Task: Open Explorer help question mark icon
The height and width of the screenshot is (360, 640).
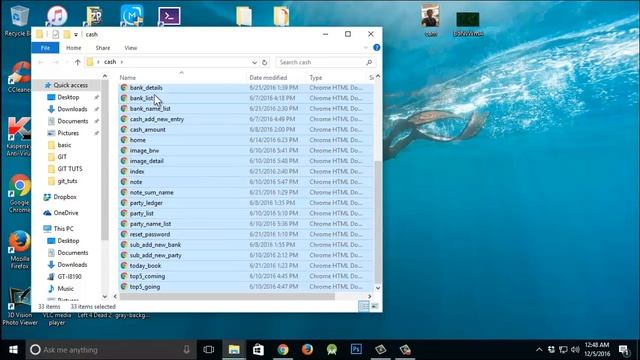Action: [x=377, y=48]
